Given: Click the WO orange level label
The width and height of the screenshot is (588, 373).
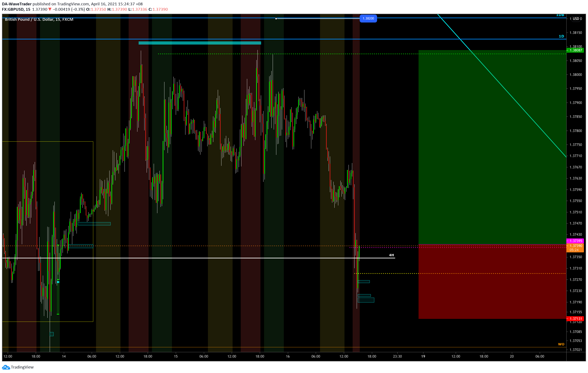Looking at the screenshot, I should [561, 344].
